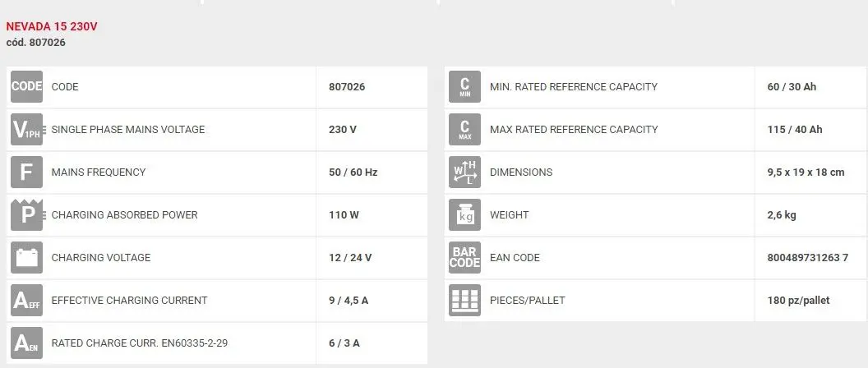Click the WHL dimensions icon
868x368 pixels.
465,172
